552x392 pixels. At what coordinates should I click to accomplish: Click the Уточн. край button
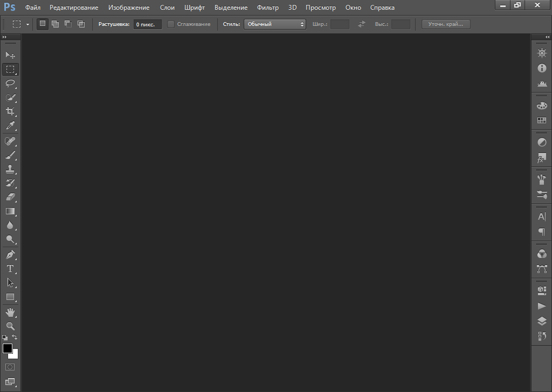(446, 24)
